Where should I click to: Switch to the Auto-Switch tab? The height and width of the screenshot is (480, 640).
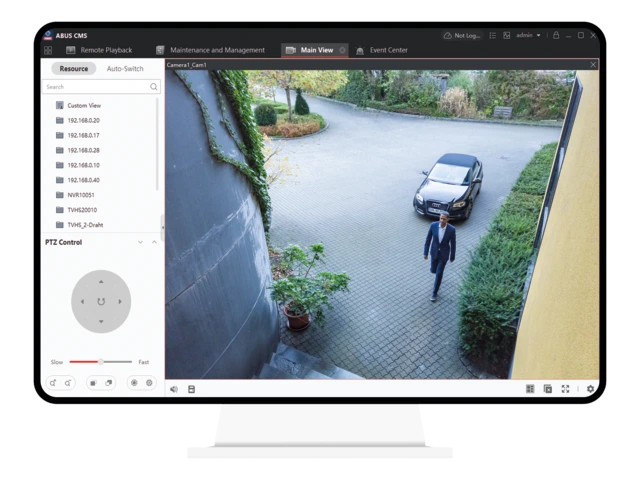125,69
